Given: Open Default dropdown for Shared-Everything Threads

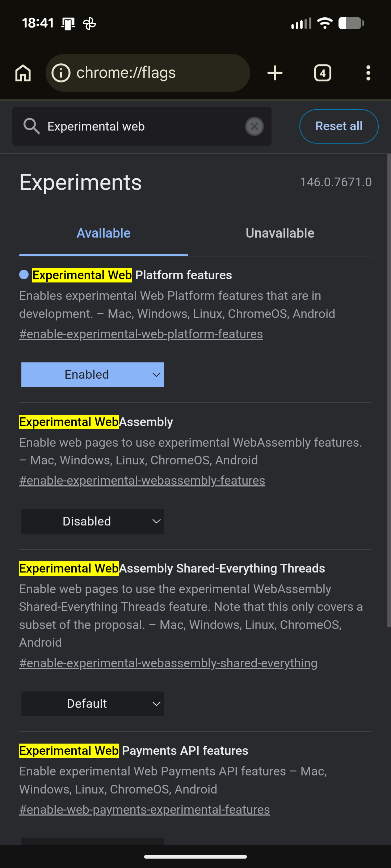Looking at the screenshot, I should [x=93, y=704].
